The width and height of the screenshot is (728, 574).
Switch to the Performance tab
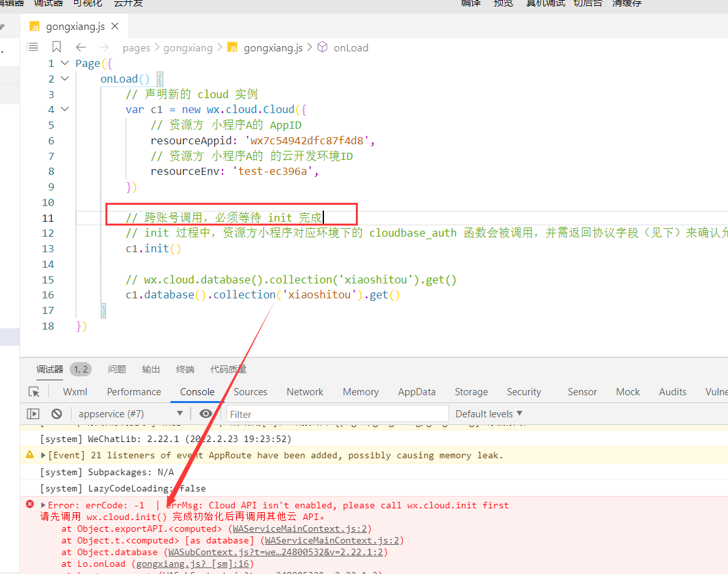click(134, 391)
